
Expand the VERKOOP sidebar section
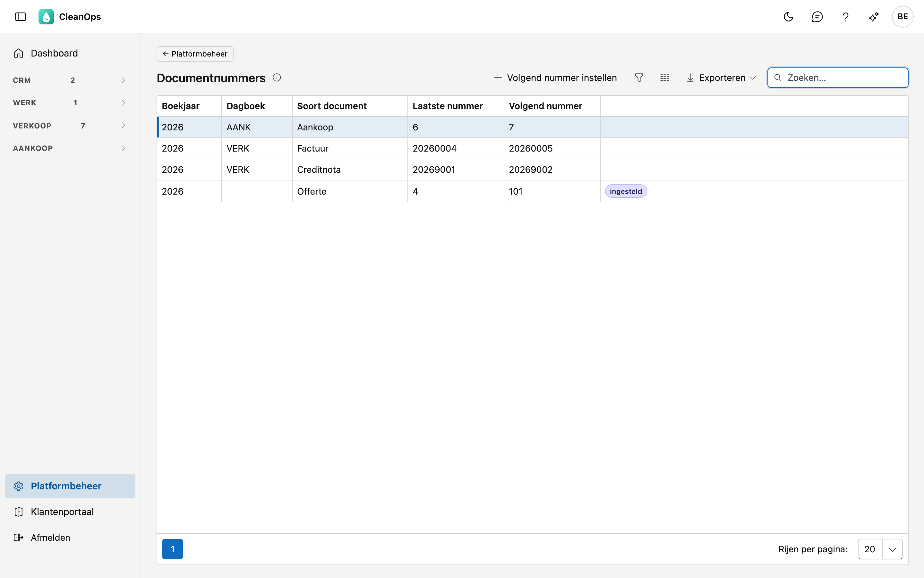70,125
